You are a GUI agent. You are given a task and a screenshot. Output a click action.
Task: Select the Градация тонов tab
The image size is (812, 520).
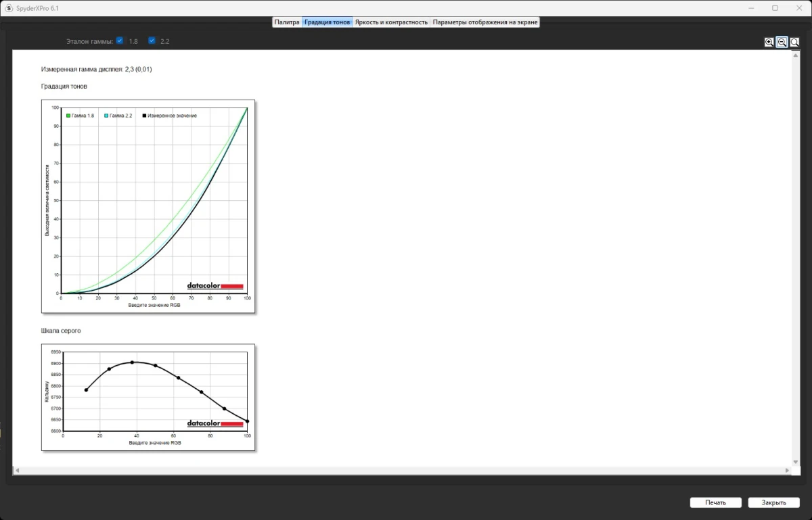point(327,22)
